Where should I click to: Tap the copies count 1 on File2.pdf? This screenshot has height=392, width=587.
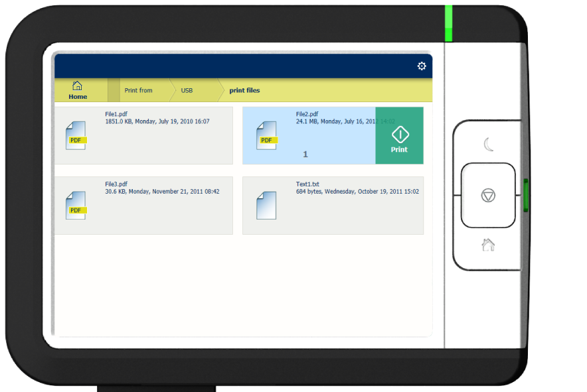point(305,154)
